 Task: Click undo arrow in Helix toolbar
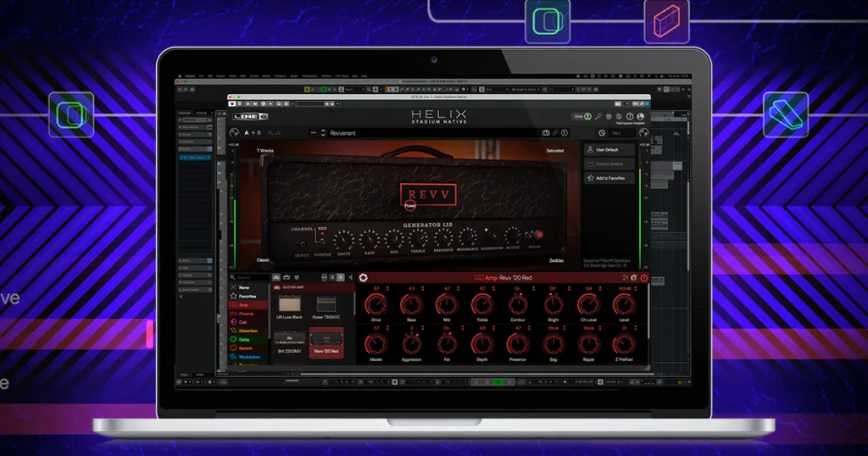(270, 133)
